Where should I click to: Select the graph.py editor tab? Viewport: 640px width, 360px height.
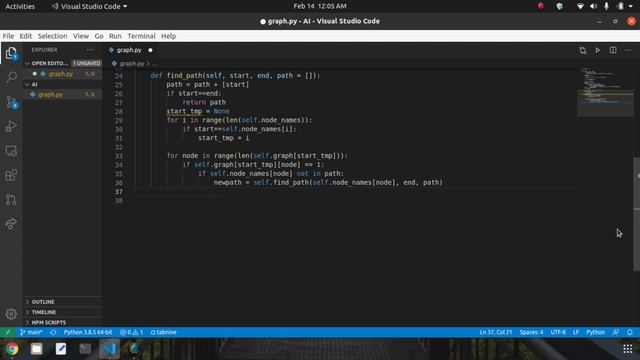point(129,50)
